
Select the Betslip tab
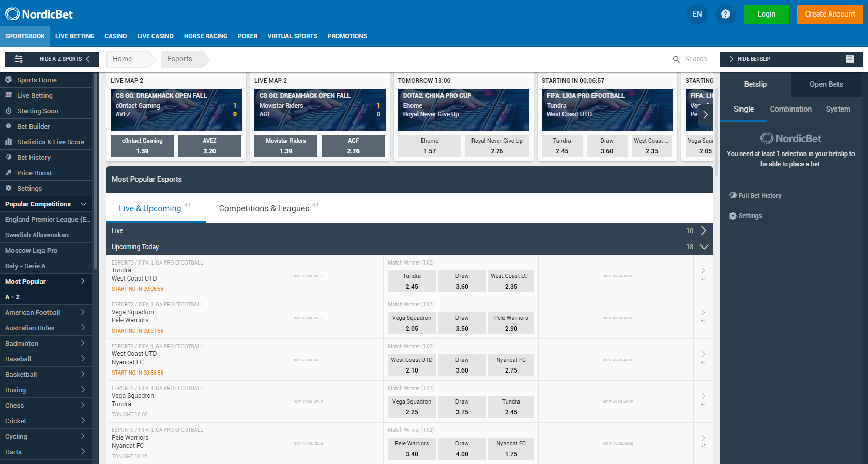tap(755, 84)
